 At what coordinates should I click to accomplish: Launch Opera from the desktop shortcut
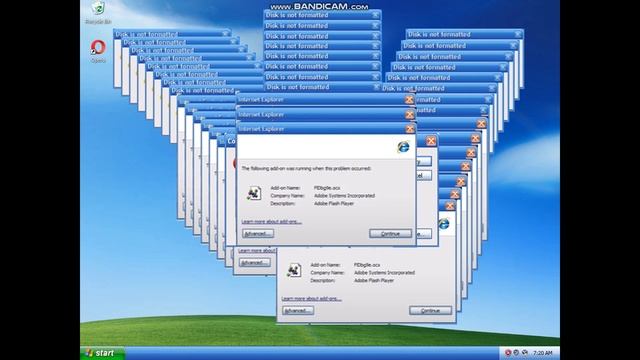(x=98, y=51)
